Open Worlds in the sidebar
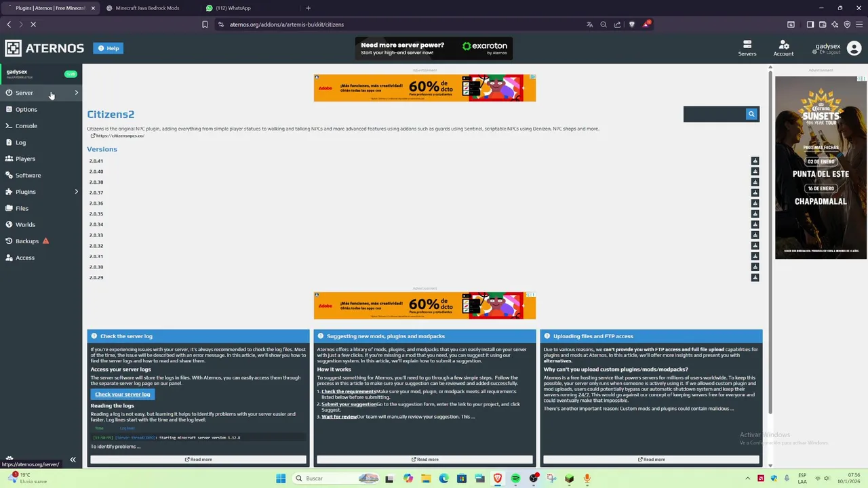 pyautogui.click(x=41, y=224)
